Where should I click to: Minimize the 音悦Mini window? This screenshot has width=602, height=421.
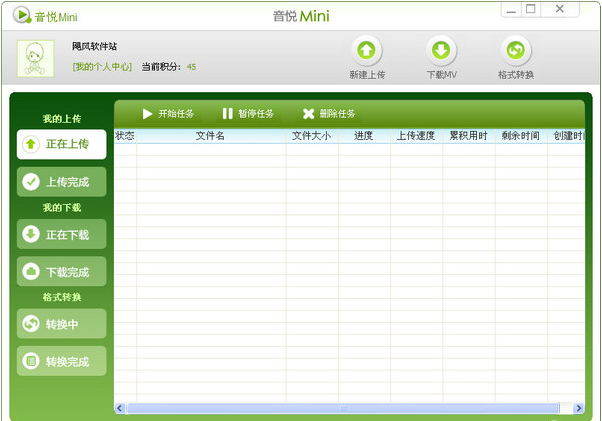(511, 10)
